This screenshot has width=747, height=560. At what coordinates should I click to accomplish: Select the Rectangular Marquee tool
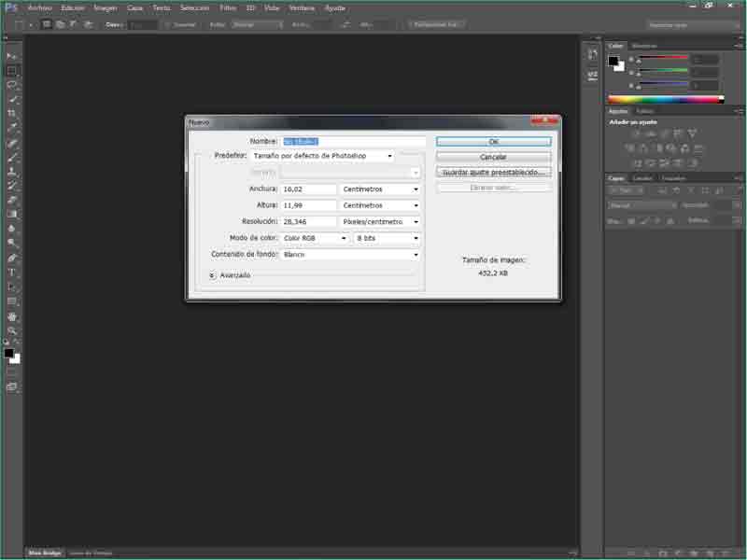12,70
